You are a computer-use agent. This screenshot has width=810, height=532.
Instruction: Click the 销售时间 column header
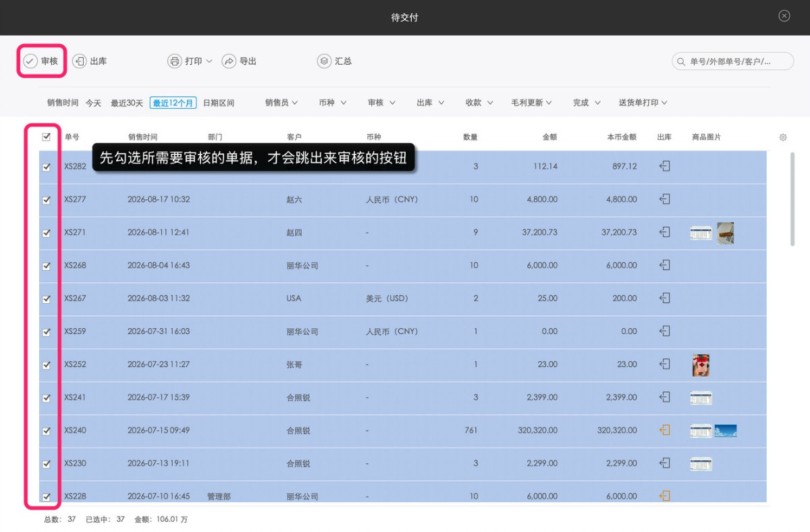point(142,137)
